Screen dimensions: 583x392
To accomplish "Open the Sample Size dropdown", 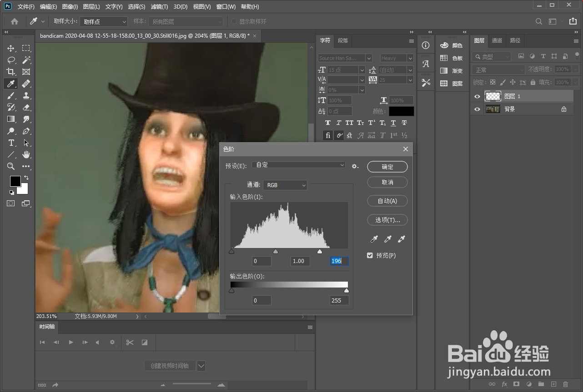I will [104, 21].
